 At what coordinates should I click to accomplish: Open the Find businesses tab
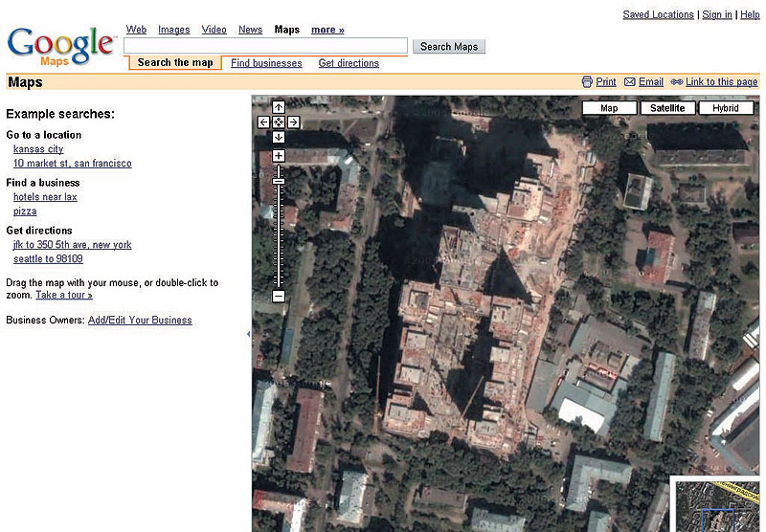(266, 63)
